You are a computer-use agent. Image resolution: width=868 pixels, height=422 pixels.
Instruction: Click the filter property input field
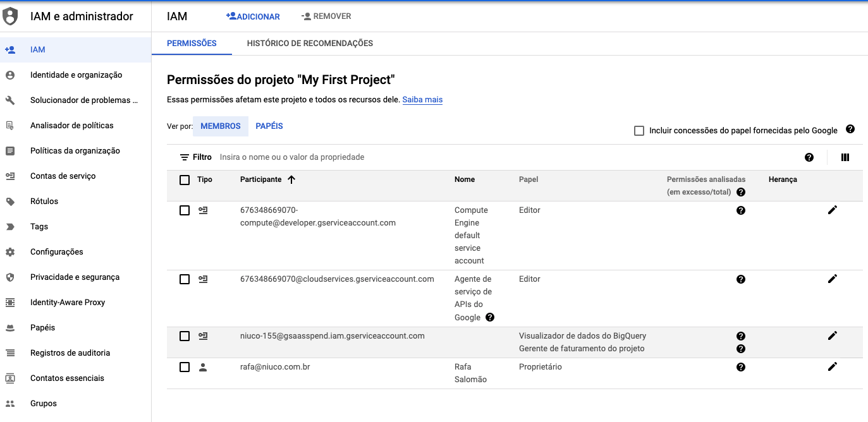point(506,157)
